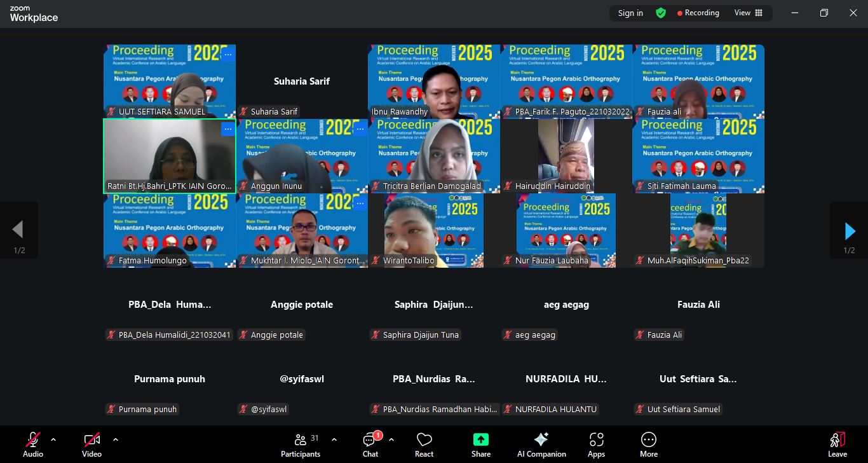Expand video settings chevron next to Video
This screenshot has height=463, width=868.
(x=116, y=439)
